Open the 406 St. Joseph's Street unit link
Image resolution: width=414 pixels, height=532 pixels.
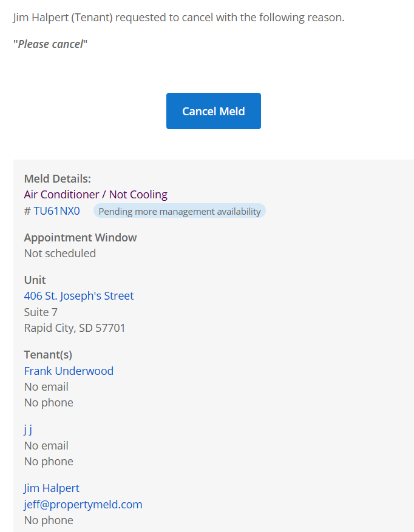click(79, 296)
